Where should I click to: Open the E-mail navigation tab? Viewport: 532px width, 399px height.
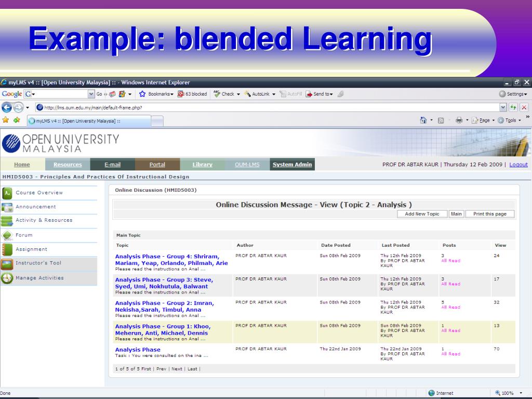113,164
